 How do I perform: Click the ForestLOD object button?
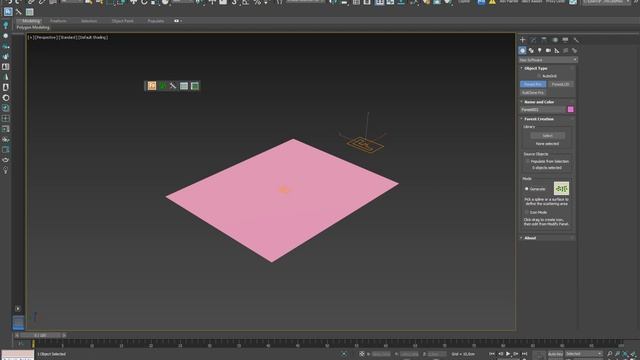coord(560,84)
